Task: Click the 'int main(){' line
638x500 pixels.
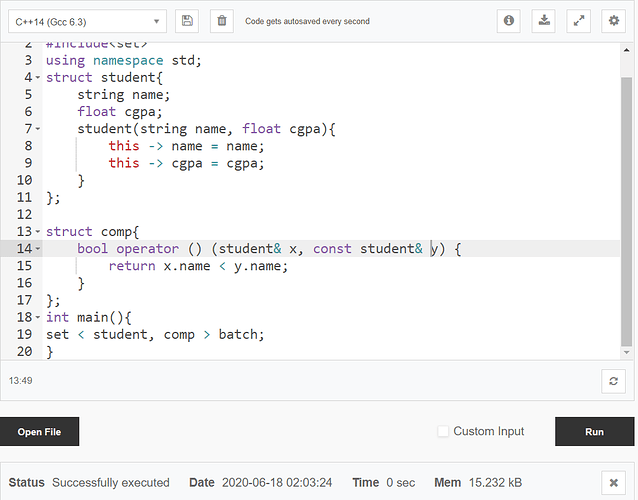Action: [88, 317]
